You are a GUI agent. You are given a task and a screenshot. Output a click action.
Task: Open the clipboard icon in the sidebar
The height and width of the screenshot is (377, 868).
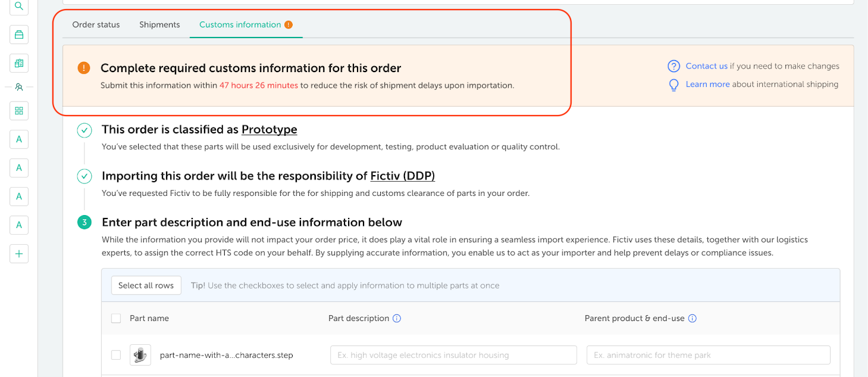pos(19,63)
